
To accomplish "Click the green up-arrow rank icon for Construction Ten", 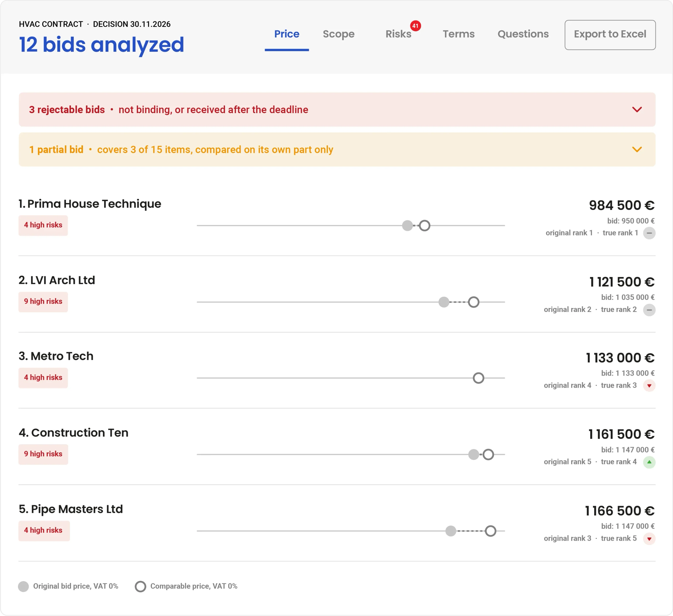I will click(x=649, y=462).
